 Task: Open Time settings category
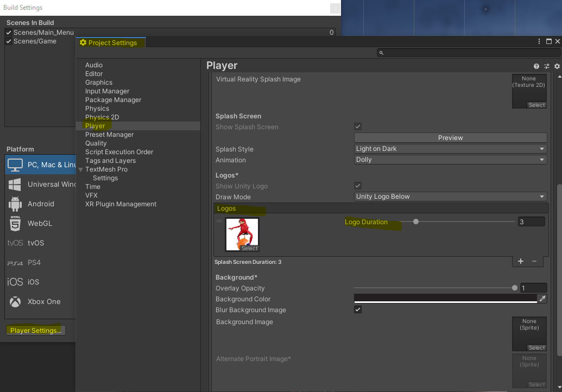pyautogui.click(x=93, y=187)
